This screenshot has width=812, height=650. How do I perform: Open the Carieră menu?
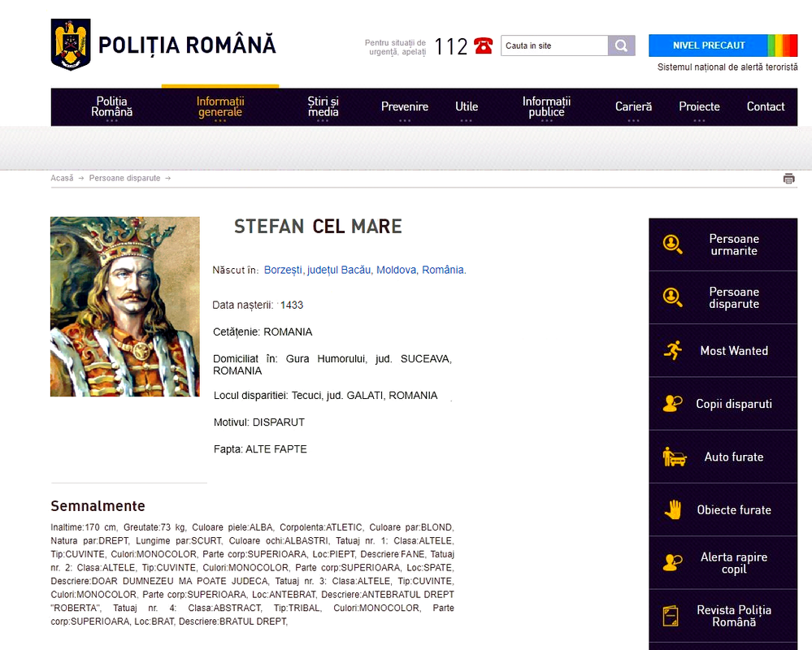(x=633, y=106)
